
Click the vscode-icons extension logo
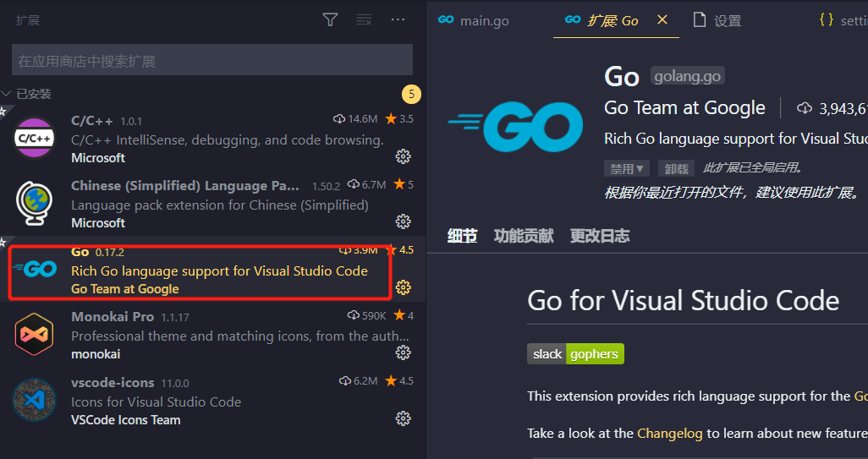[35, 400]
